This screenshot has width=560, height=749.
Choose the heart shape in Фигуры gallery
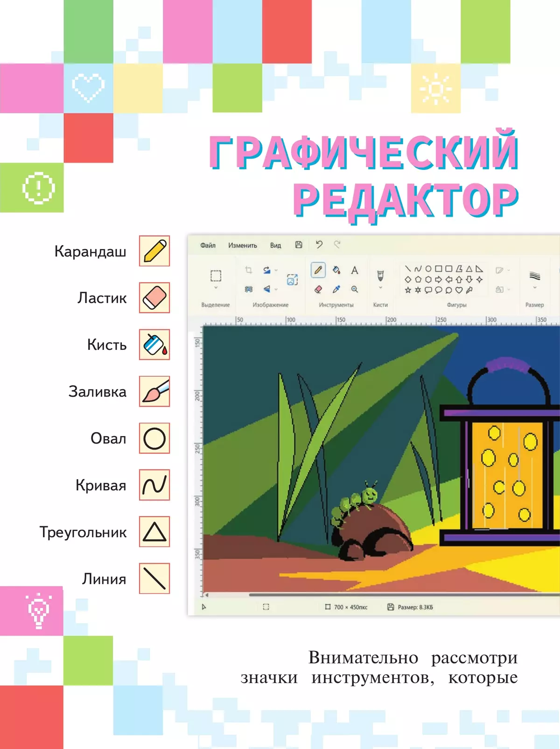tap(459, 290)
